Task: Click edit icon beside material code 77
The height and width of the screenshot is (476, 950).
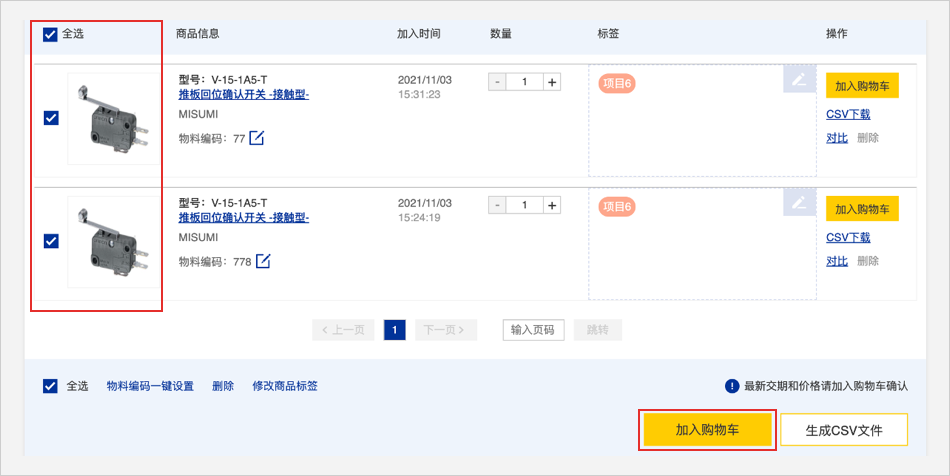Action: 257,138
